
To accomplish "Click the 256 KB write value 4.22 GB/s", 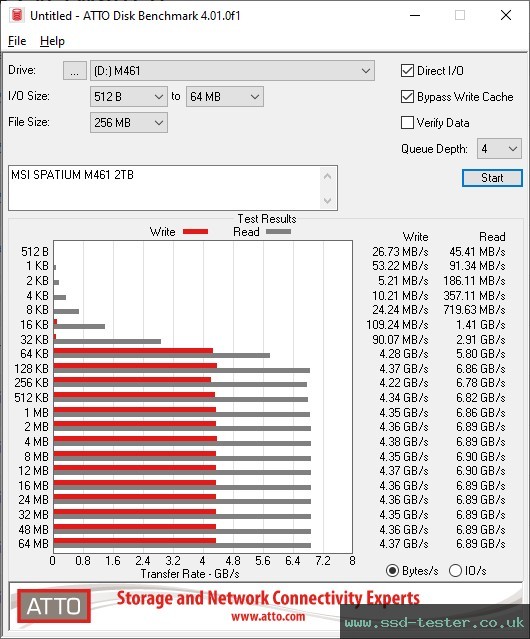I will (x=404, y=383).
